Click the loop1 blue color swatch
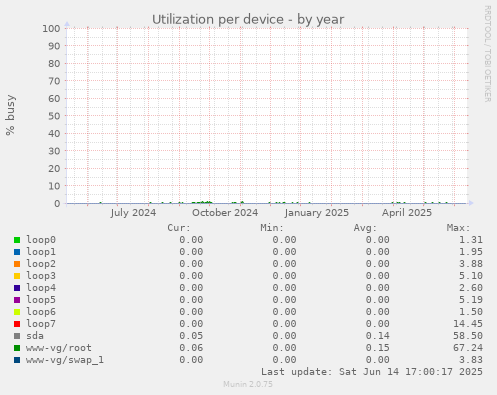The image size is (497, 395). tap(17, 252)
